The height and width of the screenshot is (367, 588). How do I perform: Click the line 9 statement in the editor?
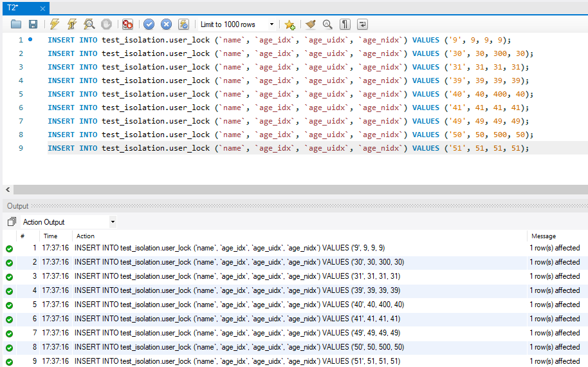pos(288,148)
